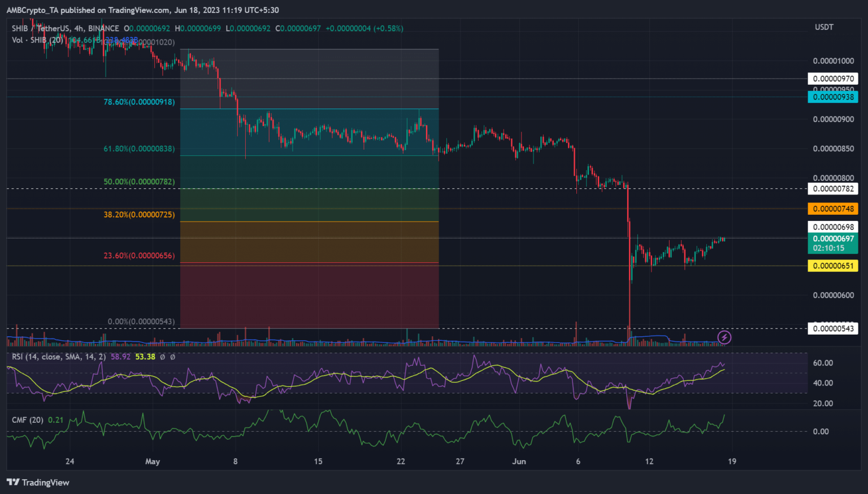
Task: Click the Jun date marker on time axis
Action: click(x=519, y=461)
